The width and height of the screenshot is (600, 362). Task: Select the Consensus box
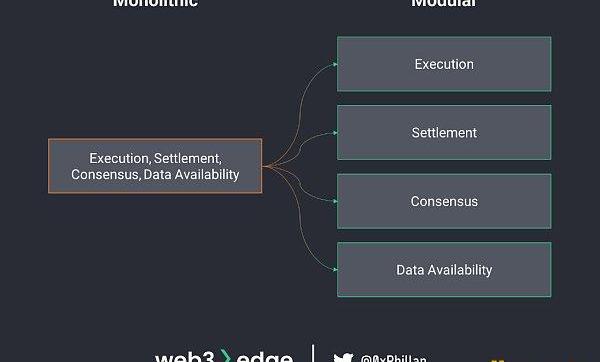click(444, 201)
